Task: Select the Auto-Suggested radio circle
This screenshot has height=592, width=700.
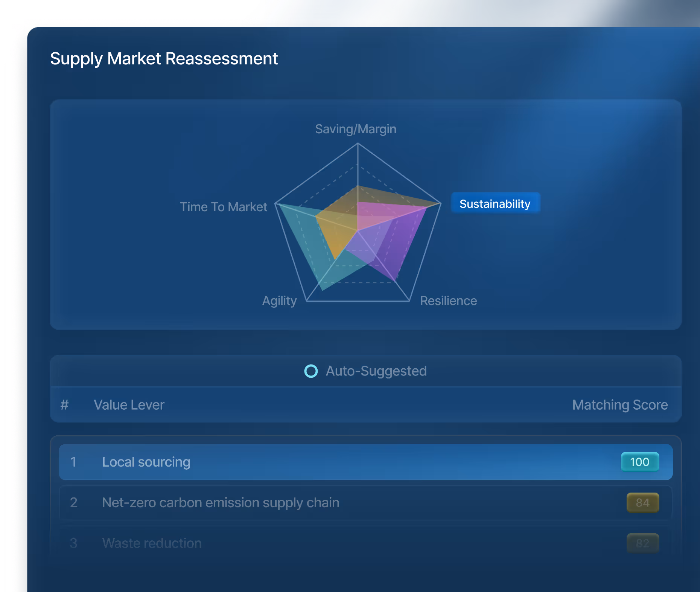Action: coord(311,371)
